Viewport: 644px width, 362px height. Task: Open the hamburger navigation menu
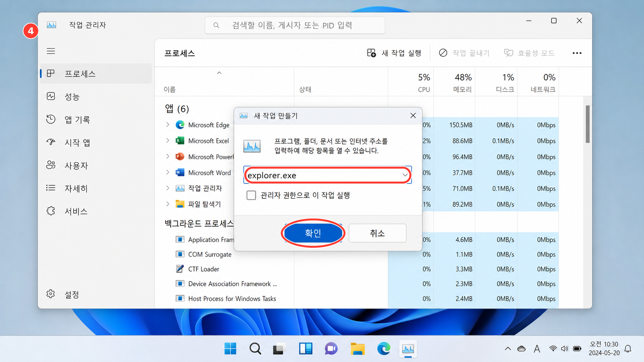pos(51,51)
